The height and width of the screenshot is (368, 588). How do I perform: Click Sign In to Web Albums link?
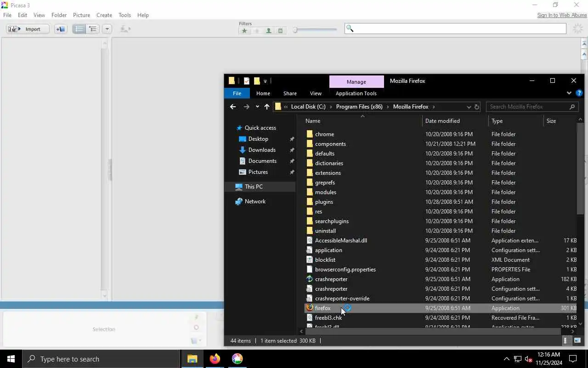[x=562, y=15]
